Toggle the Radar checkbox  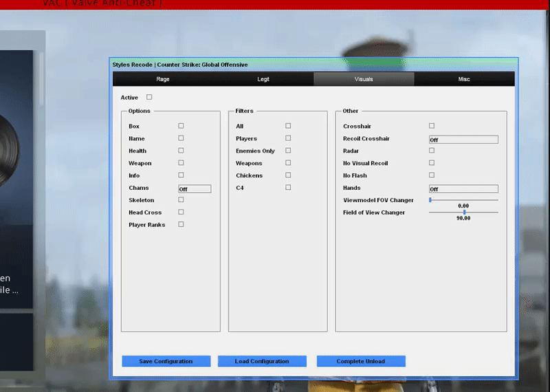(x=432, y=150)
